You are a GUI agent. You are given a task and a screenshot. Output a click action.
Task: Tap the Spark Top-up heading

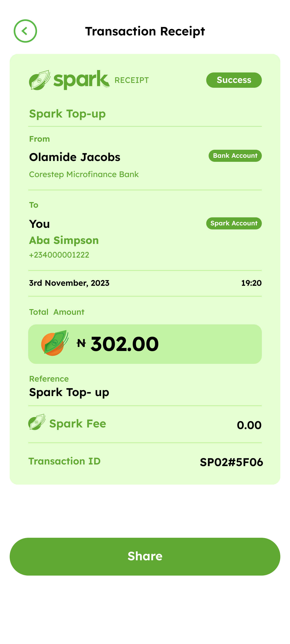(67, 114)
